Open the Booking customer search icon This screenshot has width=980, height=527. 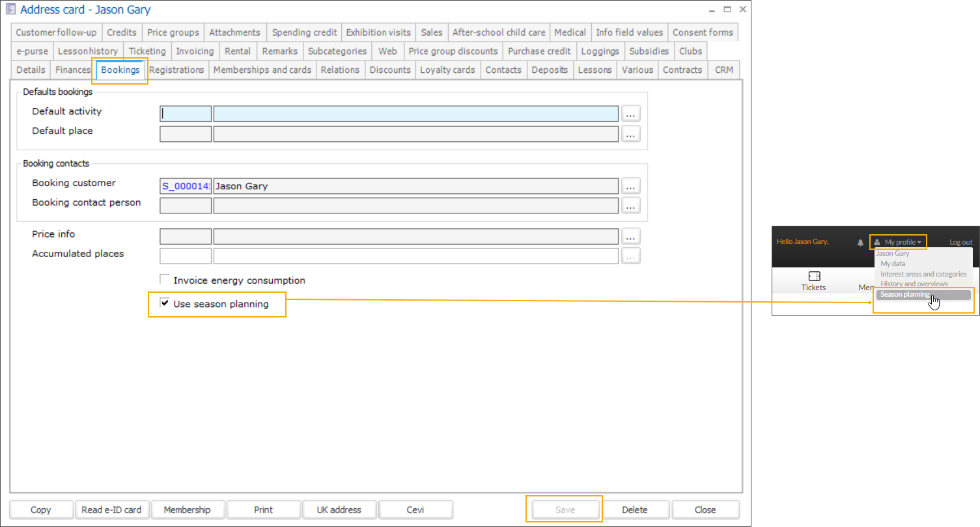click(x=630, y=185)
